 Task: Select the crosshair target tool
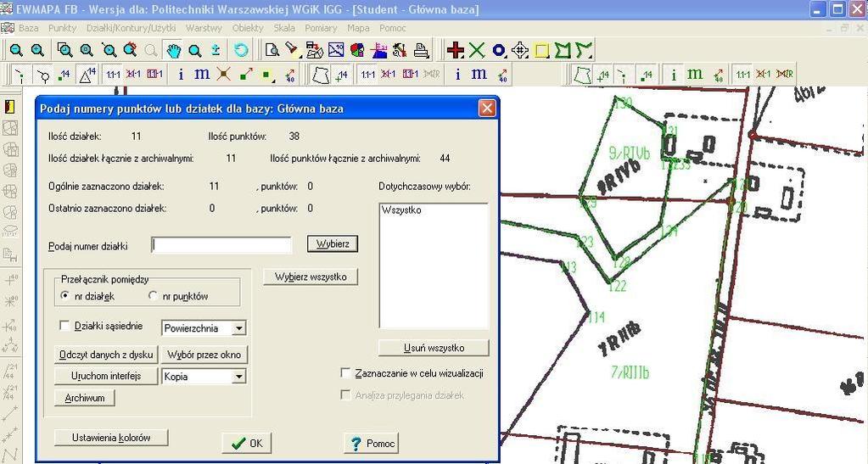(x=520, y=50)
